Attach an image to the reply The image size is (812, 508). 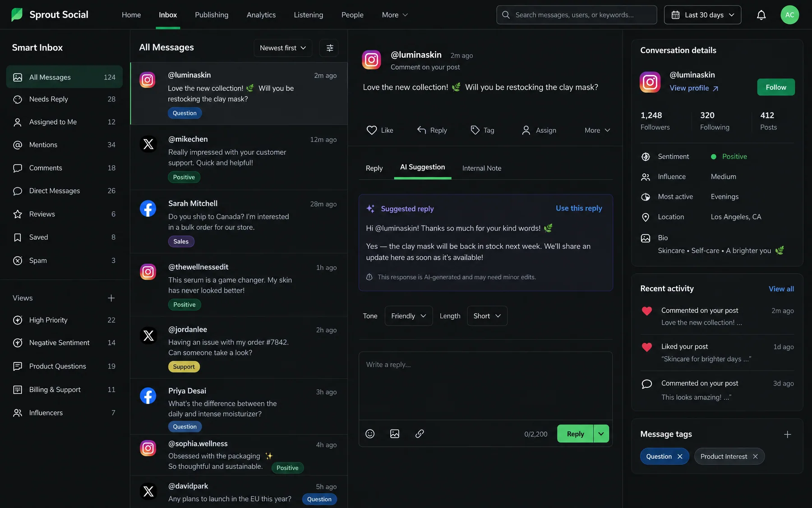click(x=395, y=433)
